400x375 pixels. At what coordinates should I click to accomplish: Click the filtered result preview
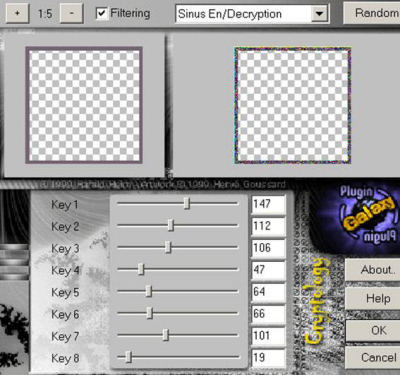coord(293,105)
